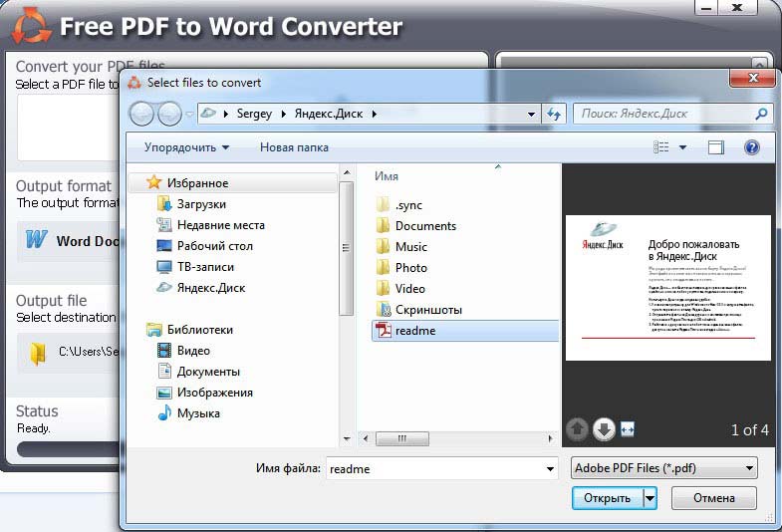782x532 pixels.
Task: Open the Упорядочить menu
Action: tap(186, 147)
